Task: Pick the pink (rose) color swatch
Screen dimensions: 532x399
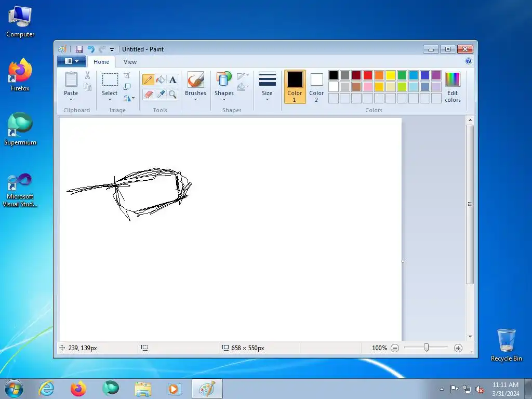Action: click(x=368, y=87)
